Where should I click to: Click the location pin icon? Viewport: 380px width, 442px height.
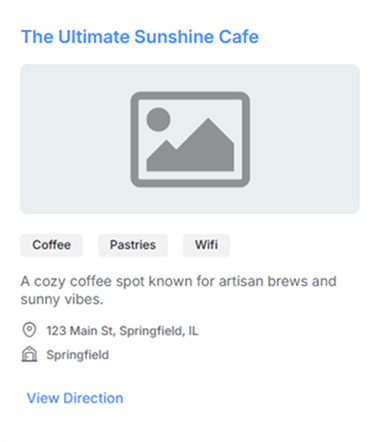pyautogui.click(x=29, y=330)
